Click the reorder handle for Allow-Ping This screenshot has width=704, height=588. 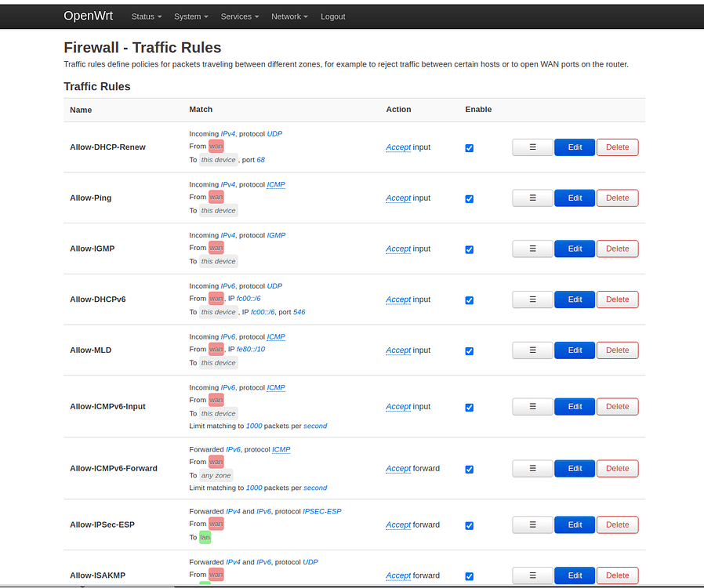tap(532, 198)
